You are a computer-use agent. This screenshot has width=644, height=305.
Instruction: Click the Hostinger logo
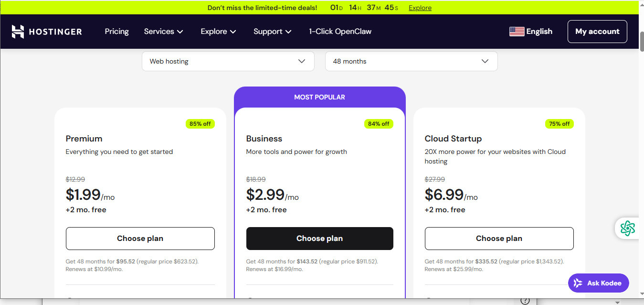(x=47, y=32)
